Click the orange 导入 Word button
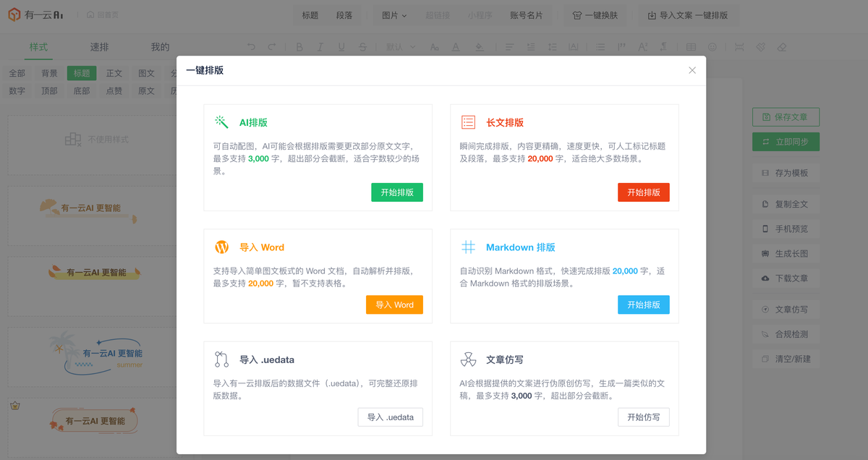 point(394,304)
